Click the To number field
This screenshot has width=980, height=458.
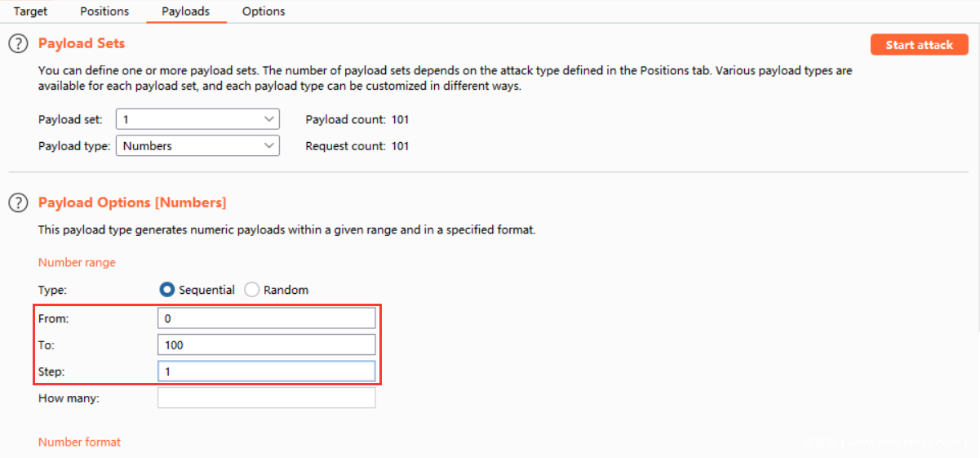pyautogui.click(x=266, y=345)
